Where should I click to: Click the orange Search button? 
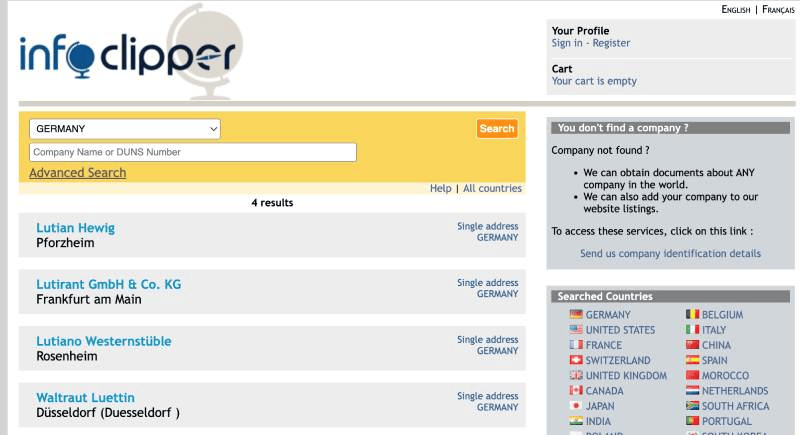point(497,129)
